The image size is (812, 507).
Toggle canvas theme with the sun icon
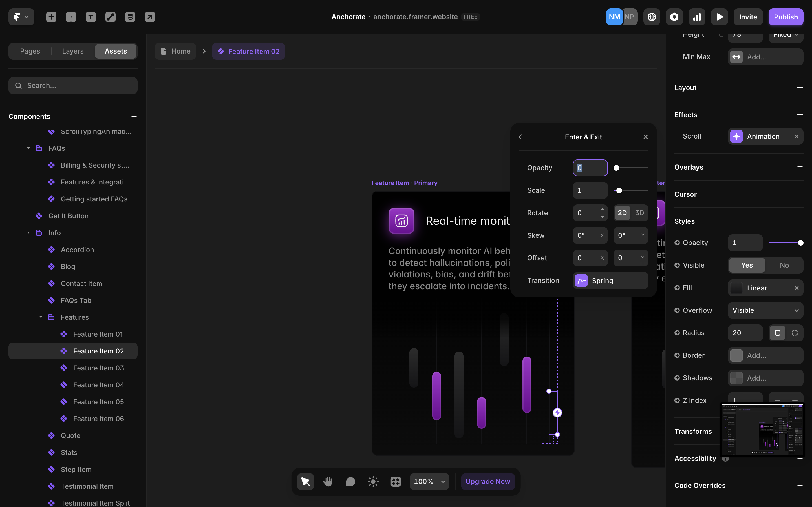coord(373,481)
